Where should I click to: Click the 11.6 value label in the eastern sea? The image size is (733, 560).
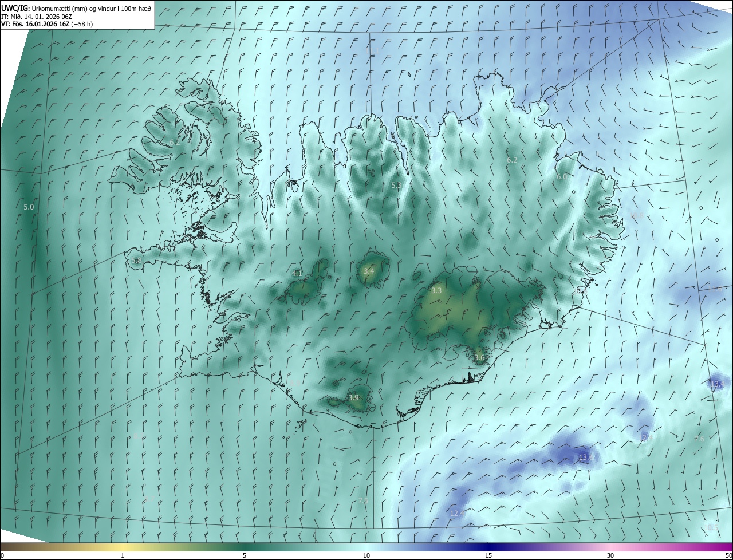(715, 290)
